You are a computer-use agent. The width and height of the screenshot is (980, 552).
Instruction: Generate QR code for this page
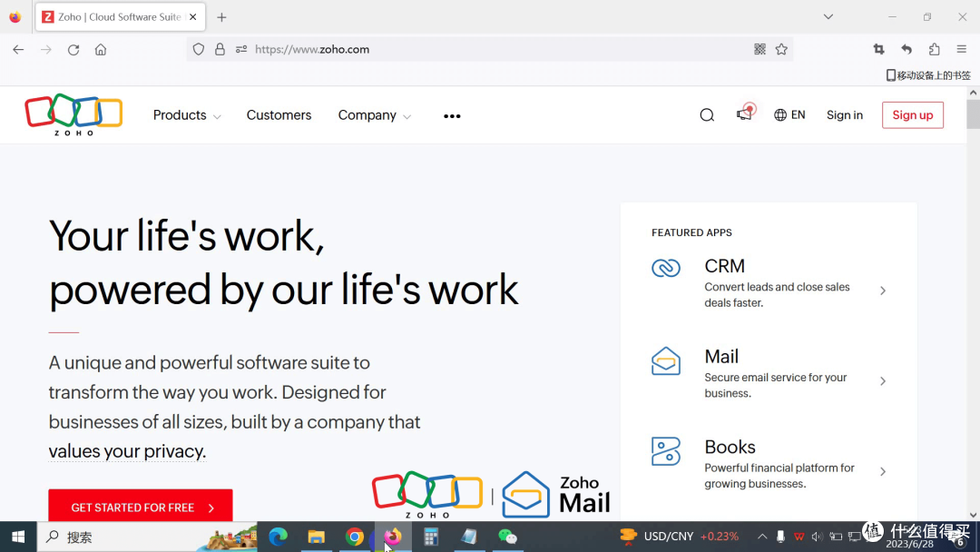(759, 49)
